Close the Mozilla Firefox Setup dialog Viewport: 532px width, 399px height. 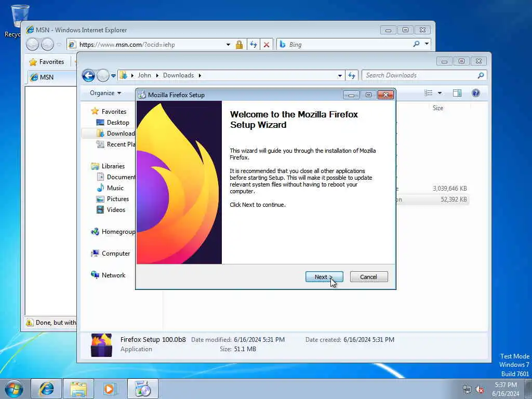click(385, 95)
